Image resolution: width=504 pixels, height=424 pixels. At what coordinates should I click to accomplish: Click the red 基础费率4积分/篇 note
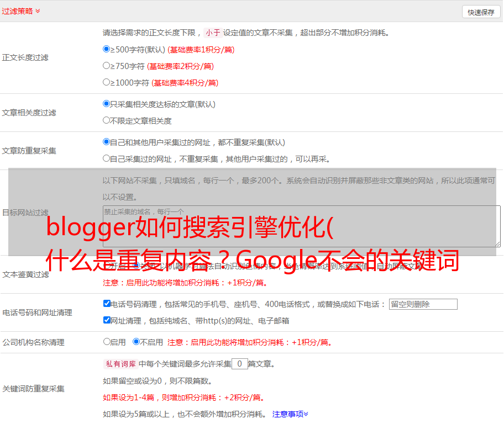[185, 83]
